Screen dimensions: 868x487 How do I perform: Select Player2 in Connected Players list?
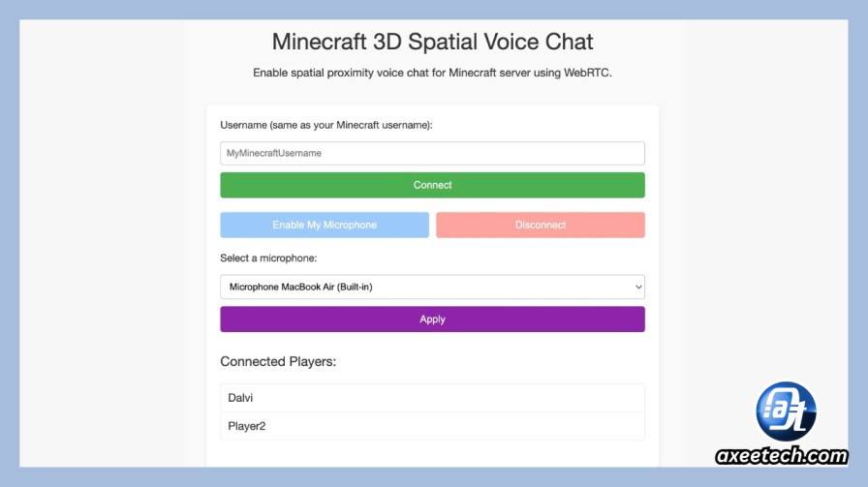tap(432, 426)
